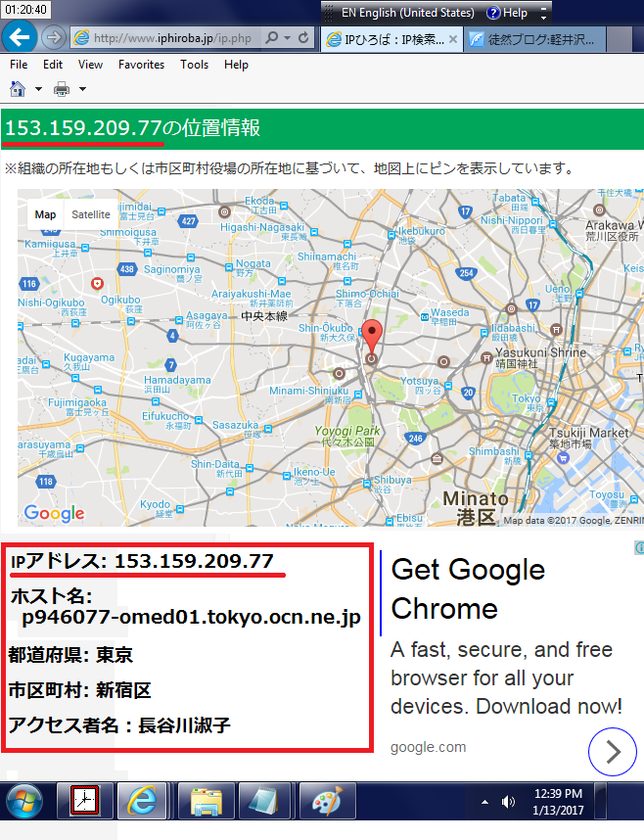
Task: Switch the map to Satellite view
Action: click(x=91, y=214)
